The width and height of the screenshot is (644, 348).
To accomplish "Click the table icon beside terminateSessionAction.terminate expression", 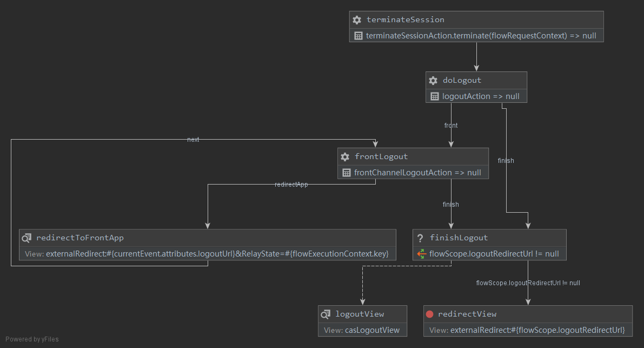I will [x=358, y=35].
